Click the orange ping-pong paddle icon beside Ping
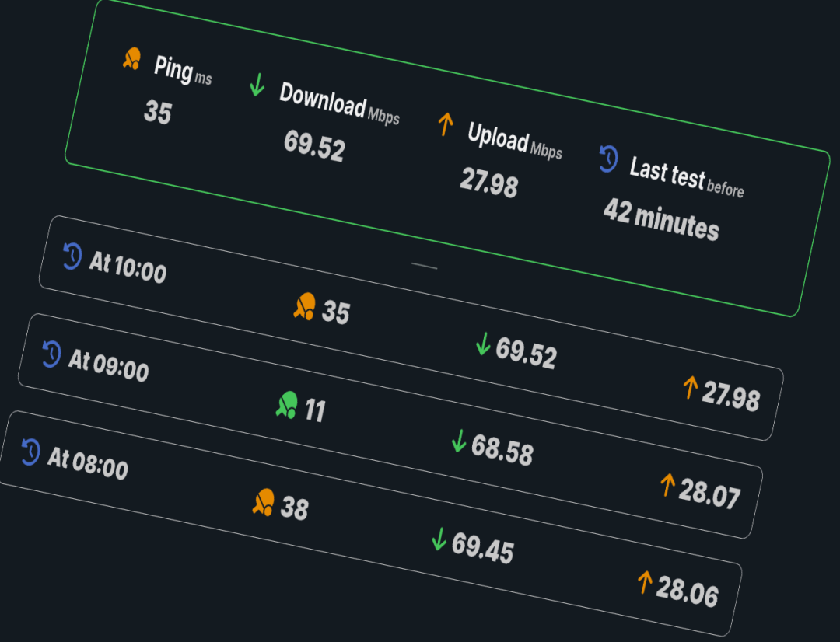 point(132,59)
